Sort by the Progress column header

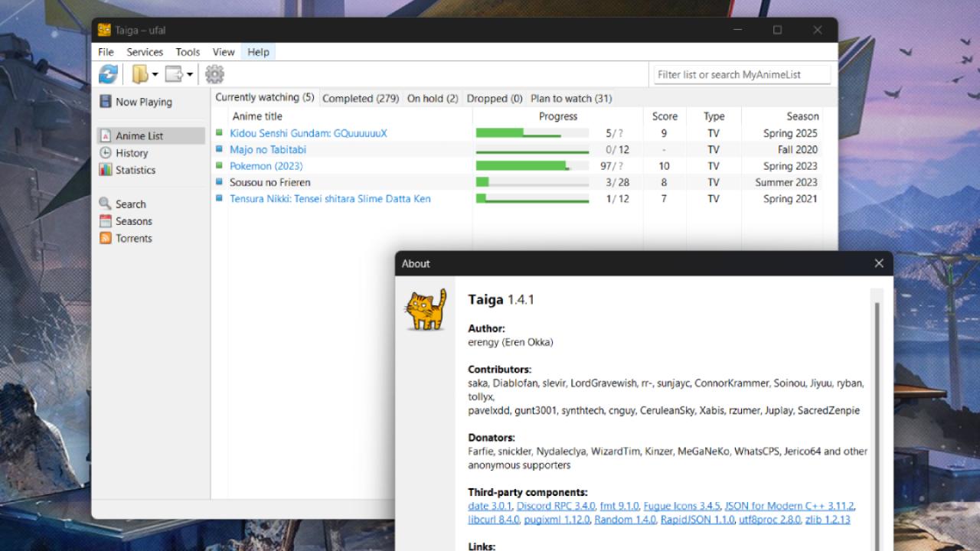557,116
